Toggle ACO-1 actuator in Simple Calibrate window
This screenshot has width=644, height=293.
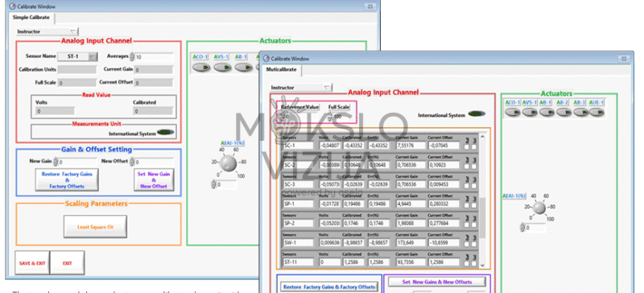[x=201, y=67]
